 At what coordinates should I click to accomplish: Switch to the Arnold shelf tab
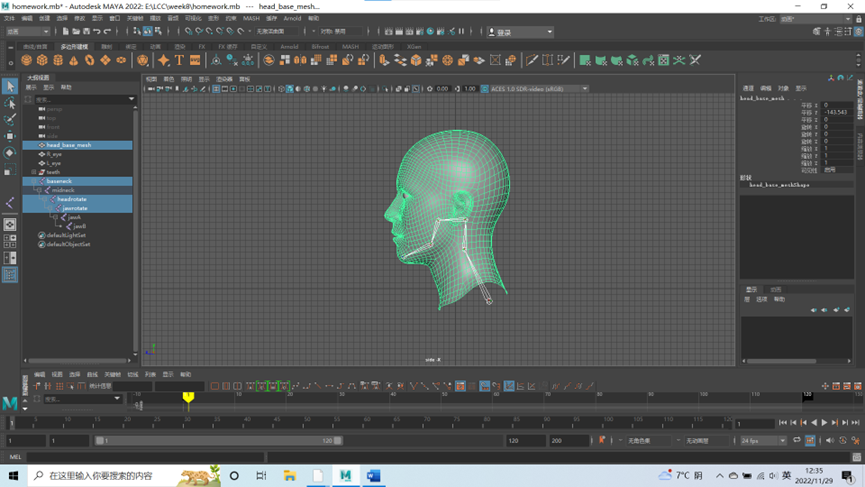tap(289, 47)
